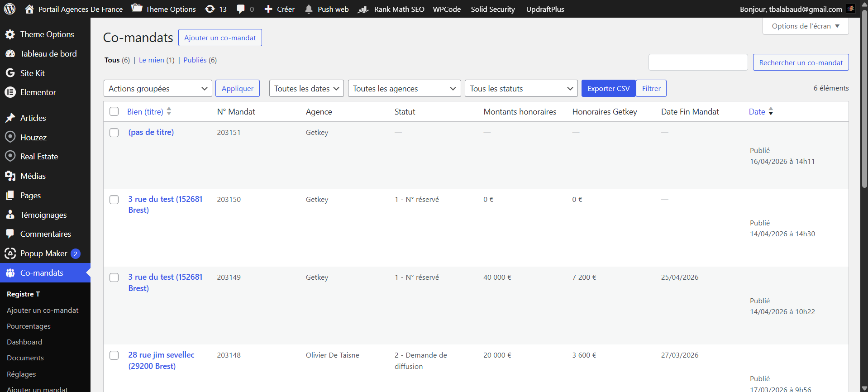The width and height of the screenshot is (868, 392).
Task: Click the Theme Options folder icon in admin bar
Action: [x=137, y=8]
